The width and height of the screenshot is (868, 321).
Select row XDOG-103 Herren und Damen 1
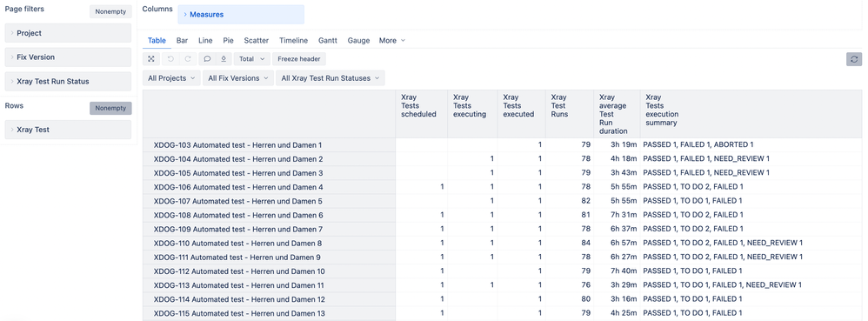(269, 145)
